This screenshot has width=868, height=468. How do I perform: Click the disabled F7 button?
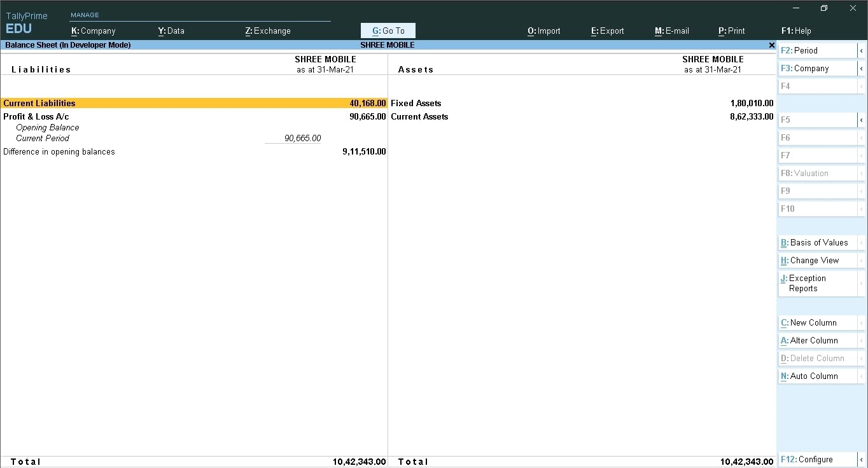click(818, 155)
